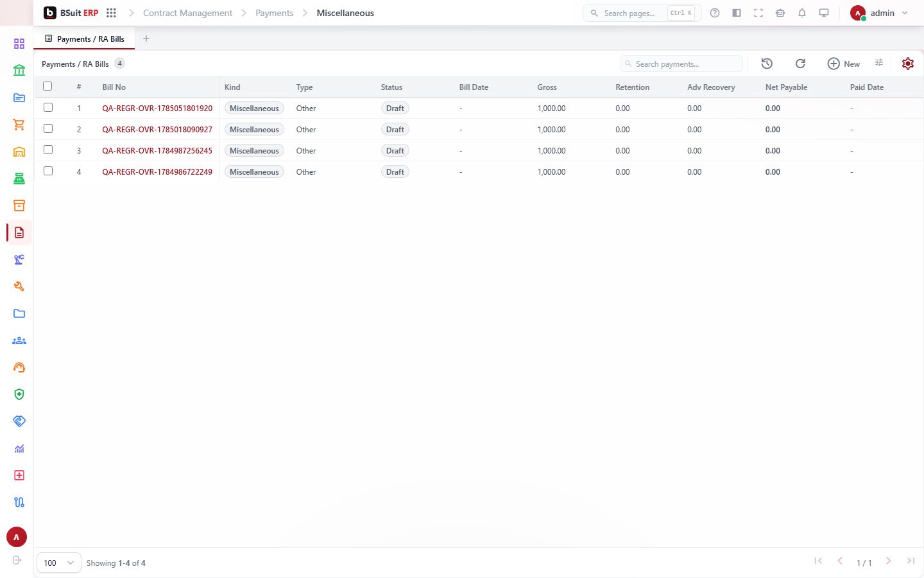
Task: Open the wrench tools sidebar icon
Action: (x=19, y=286)
